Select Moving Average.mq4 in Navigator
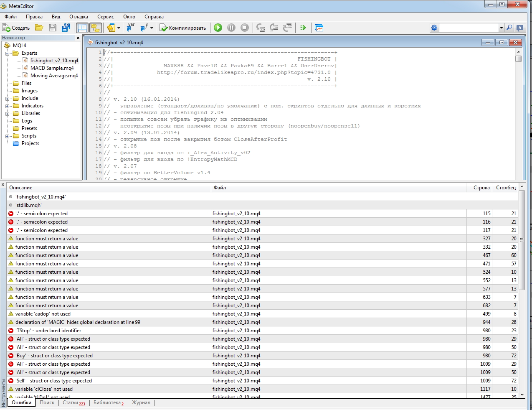Screen dimensions: 532x410 [54, 76]
